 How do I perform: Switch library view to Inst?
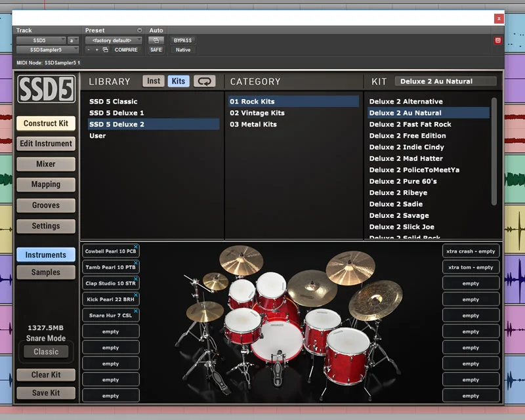click(x=154, y=81)
